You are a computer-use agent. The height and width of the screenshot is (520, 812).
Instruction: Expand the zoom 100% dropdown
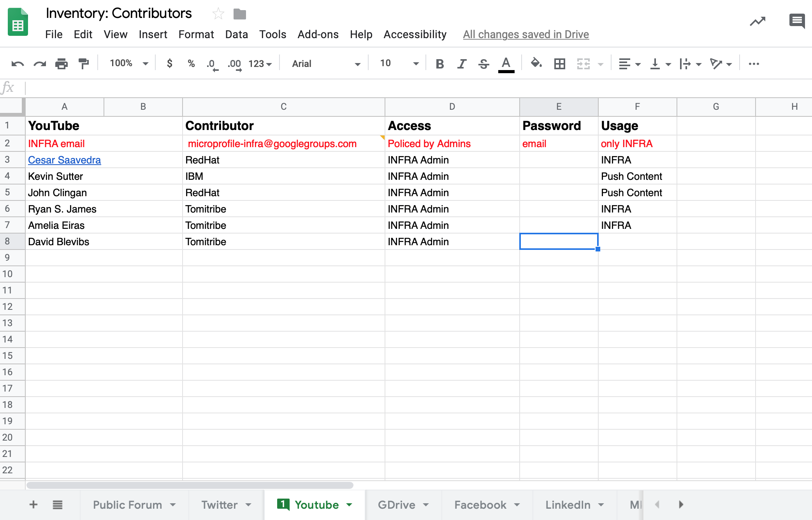129,63
